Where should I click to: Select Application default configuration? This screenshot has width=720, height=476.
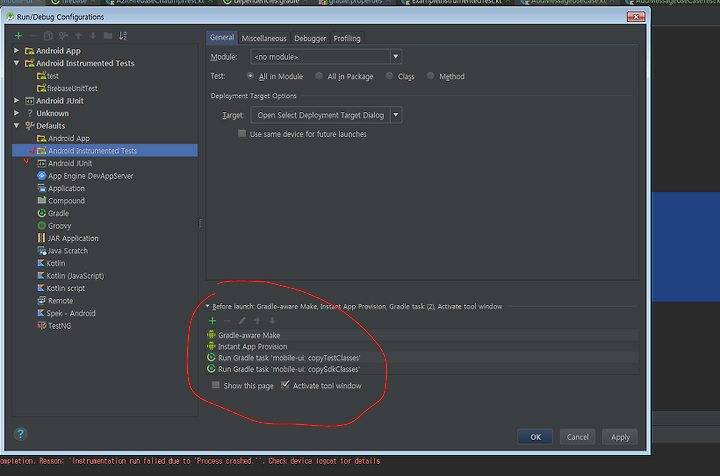coord(61,189)
